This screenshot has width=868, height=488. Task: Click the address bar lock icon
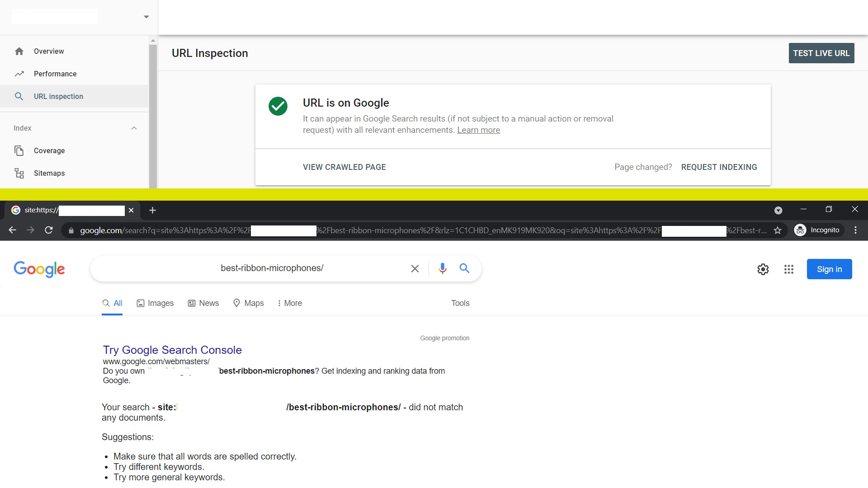point(71,230)
